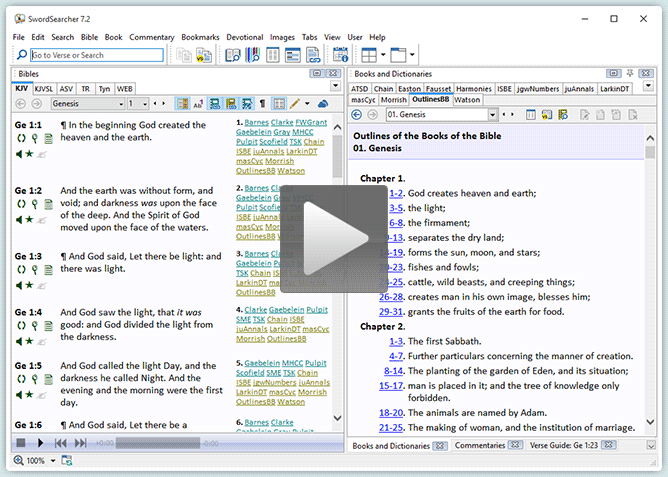Select the Watson dictionary tab
The image size is (668, 477).
pos(467,100)
